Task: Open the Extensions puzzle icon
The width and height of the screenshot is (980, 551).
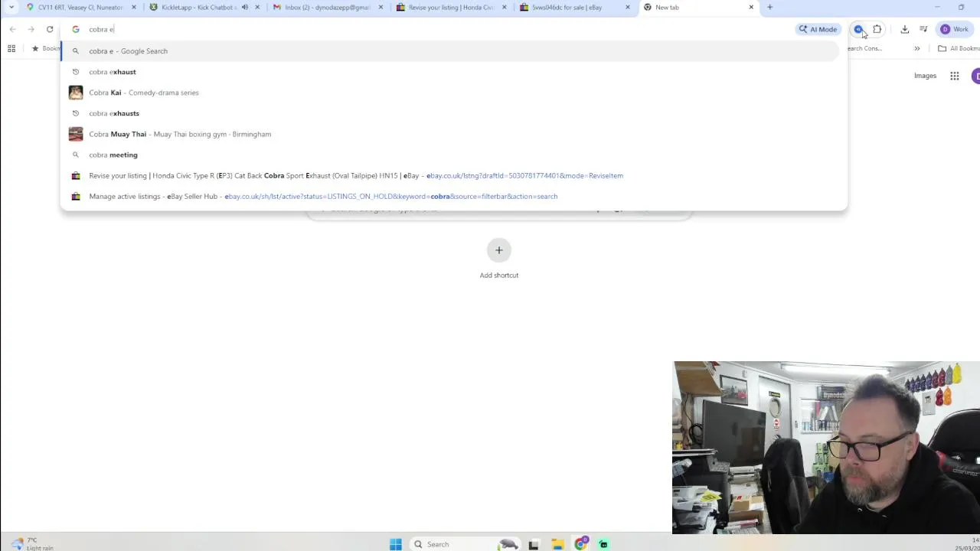Action: 877,29
